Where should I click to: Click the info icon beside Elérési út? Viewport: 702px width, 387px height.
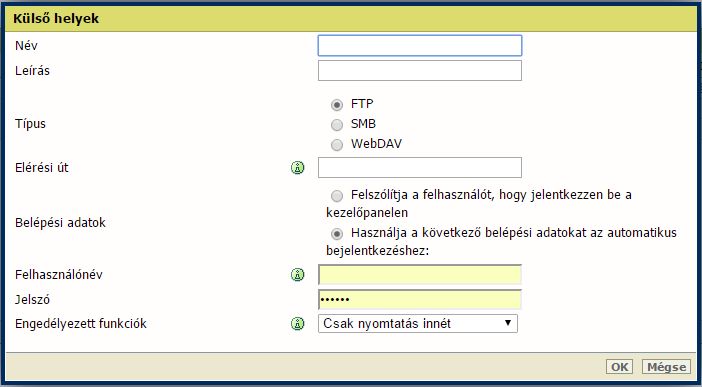pos(297,168)
